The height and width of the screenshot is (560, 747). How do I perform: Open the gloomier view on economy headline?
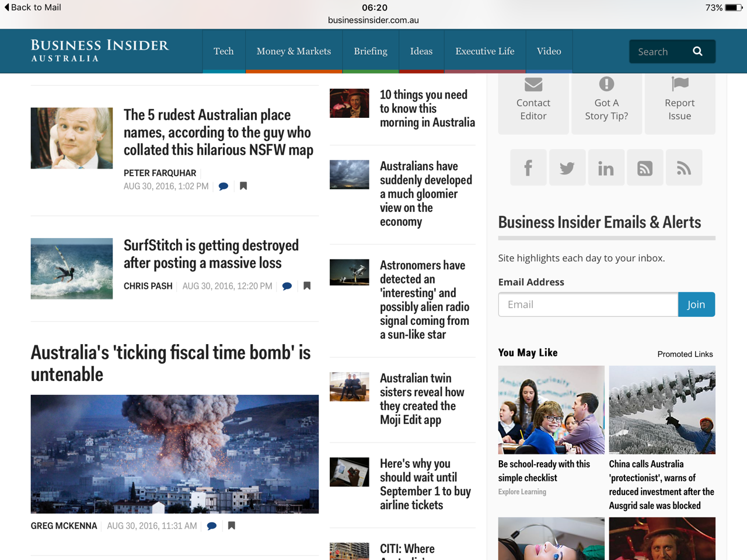[426, 194]
